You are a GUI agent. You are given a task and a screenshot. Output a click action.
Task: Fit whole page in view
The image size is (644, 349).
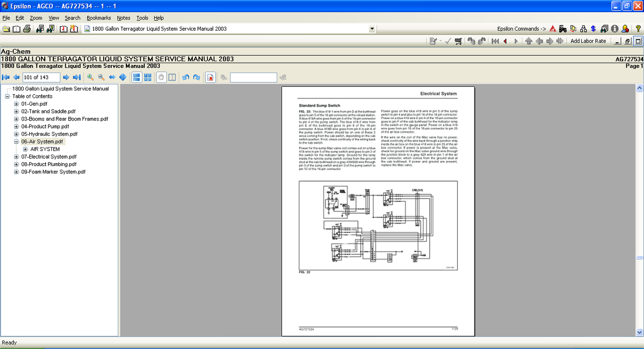pos(122,77)
